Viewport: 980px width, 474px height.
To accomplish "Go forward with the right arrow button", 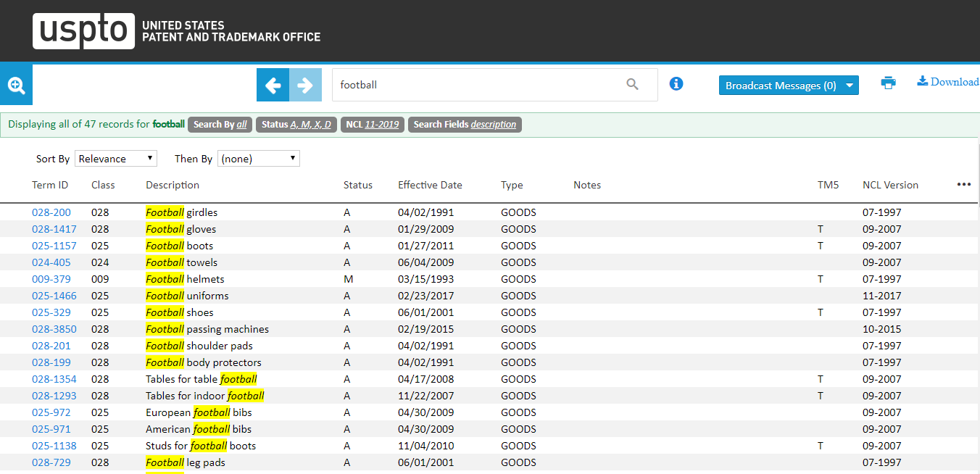I will coord(305,86).
